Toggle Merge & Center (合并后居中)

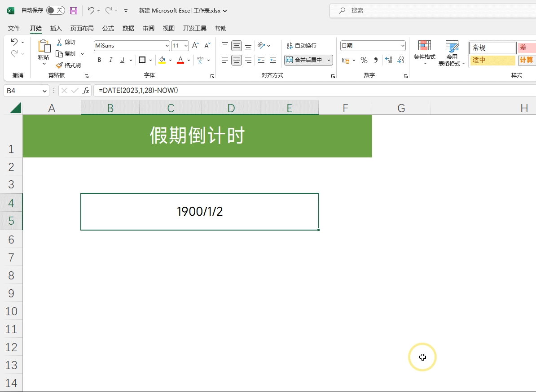click(x=304, y=60)
